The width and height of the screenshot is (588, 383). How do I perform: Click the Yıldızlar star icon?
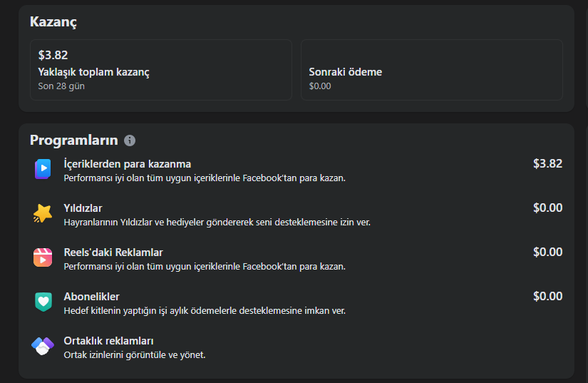43,213
